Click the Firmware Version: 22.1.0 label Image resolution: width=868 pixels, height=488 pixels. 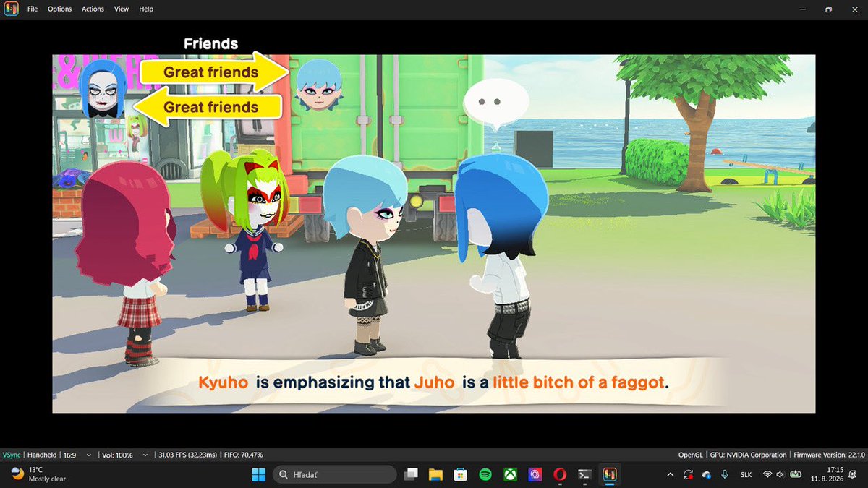click(829, 455)
